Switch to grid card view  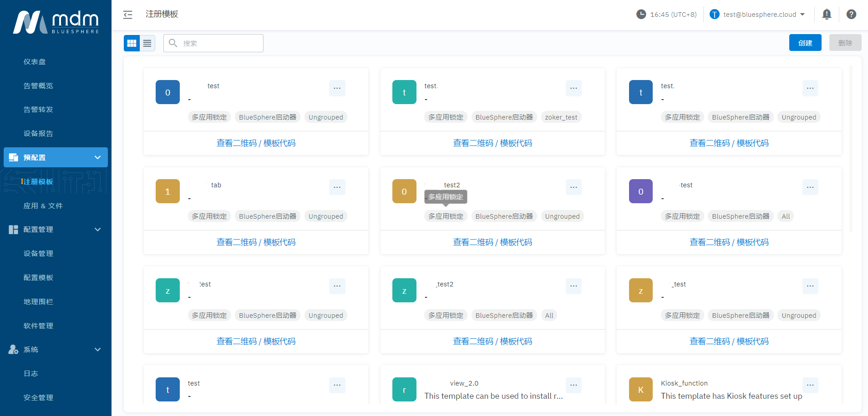(x=132, y=43)
